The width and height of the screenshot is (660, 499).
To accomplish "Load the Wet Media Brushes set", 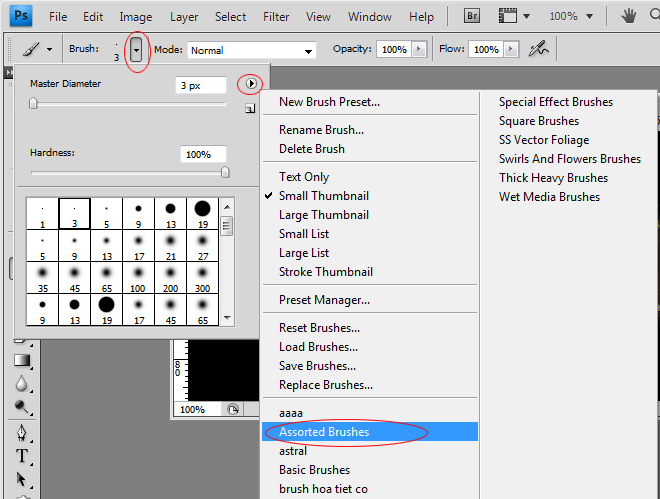I will point(549,196).
